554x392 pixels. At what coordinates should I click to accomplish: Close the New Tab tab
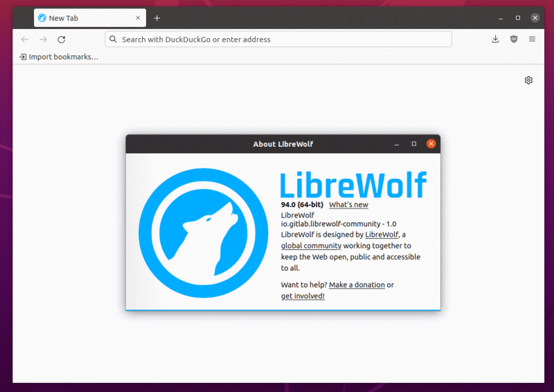(138, 18)
